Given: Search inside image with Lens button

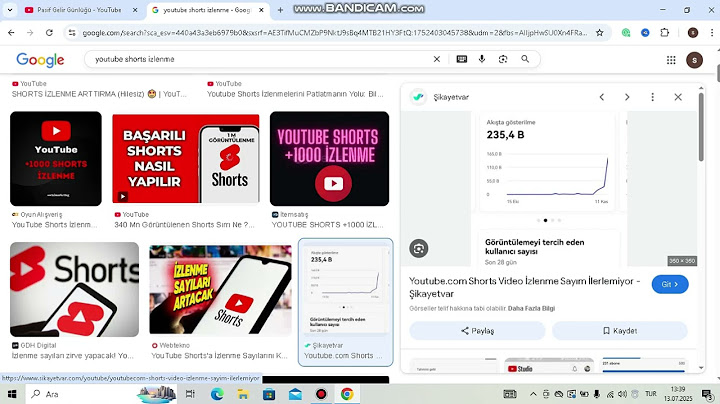Looking at the screenshot, I should [x=418, y=248].
